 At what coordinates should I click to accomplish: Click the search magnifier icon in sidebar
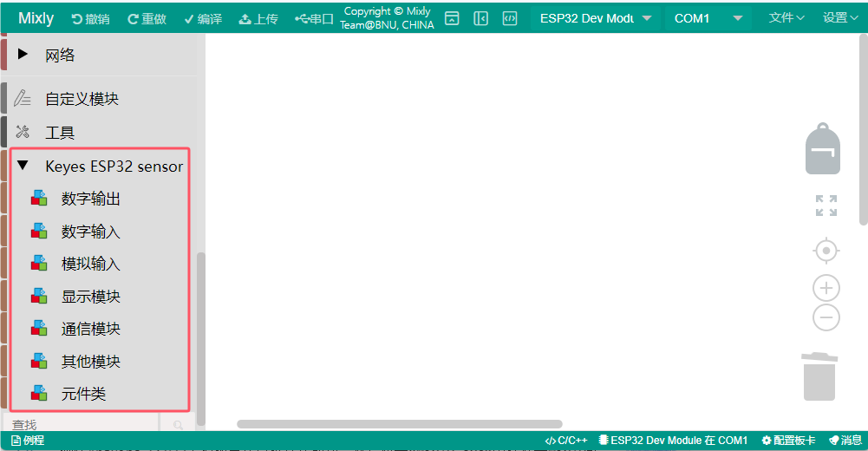179,425
